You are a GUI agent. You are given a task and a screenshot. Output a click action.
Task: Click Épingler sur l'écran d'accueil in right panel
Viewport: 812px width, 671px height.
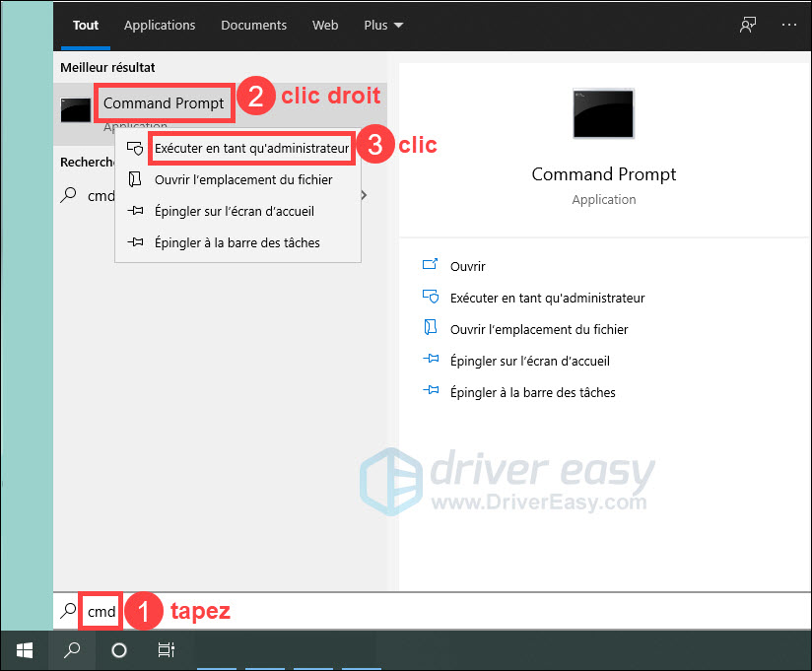(530, 361)
